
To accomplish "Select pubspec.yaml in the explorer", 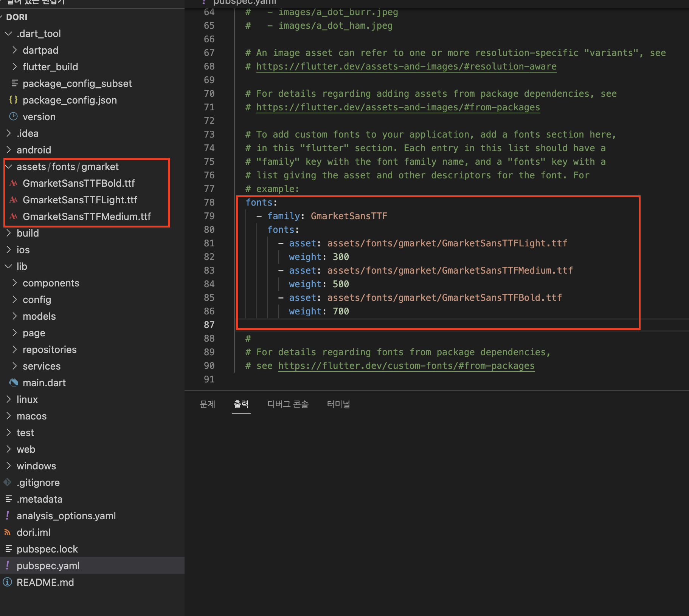I will pos(92,565).
